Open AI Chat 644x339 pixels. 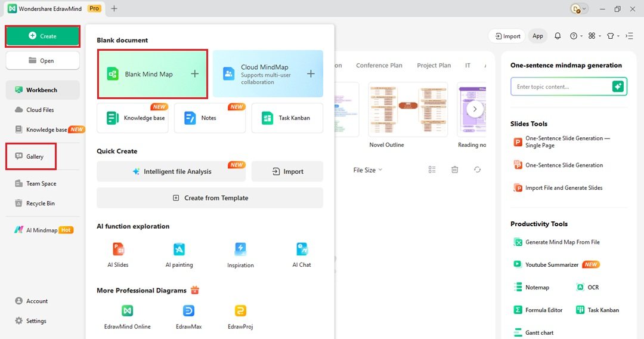pos(302,255)
